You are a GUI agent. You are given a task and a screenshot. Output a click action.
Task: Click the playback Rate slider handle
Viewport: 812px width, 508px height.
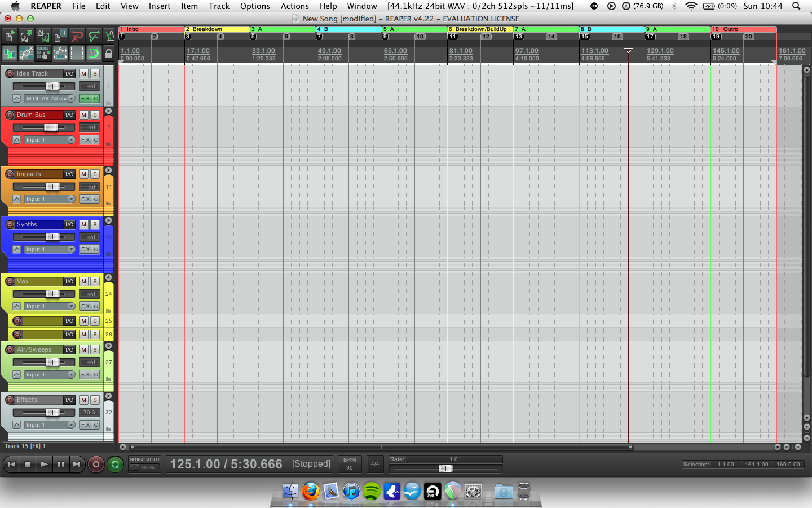445,468
